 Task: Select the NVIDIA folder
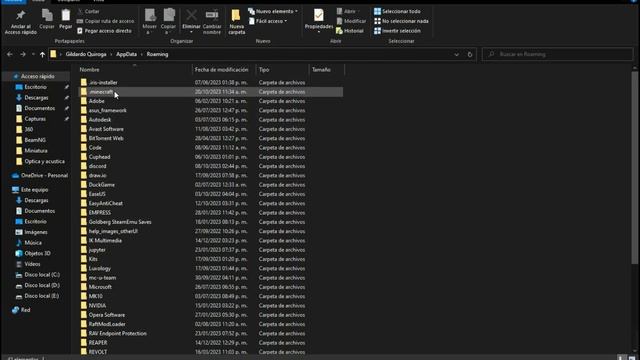pyautogui.click(x=210, y=306)
